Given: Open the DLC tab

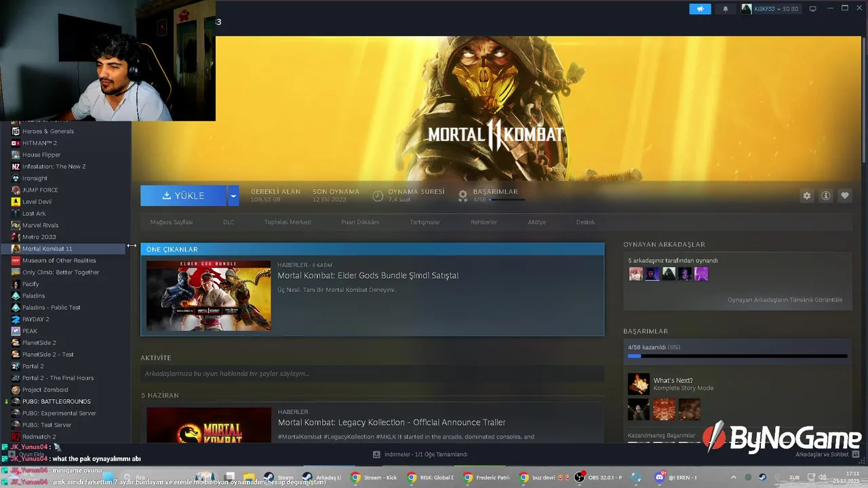Looking at the screenshot, I should point(229,222).
